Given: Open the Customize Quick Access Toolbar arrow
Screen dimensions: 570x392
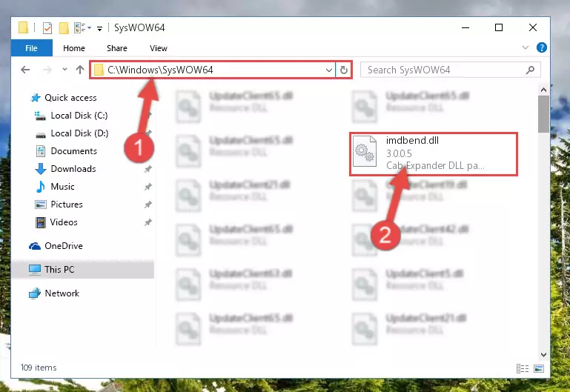Looking at the screenshot, I should tap(99, 28).
